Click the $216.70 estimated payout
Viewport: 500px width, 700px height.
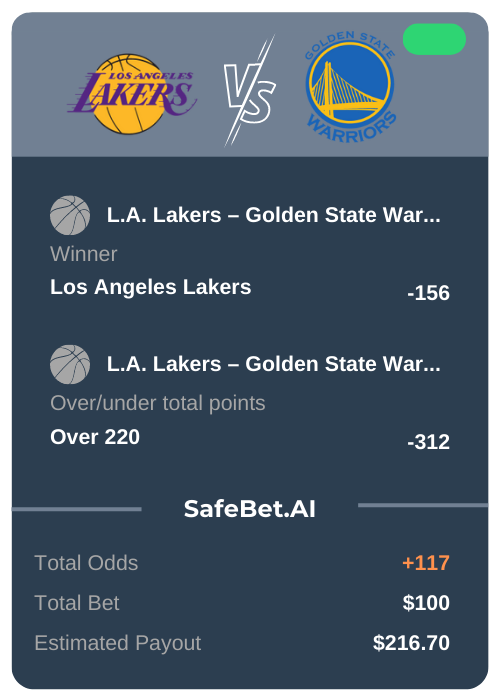pyautogui.click(x=411, y=643)
